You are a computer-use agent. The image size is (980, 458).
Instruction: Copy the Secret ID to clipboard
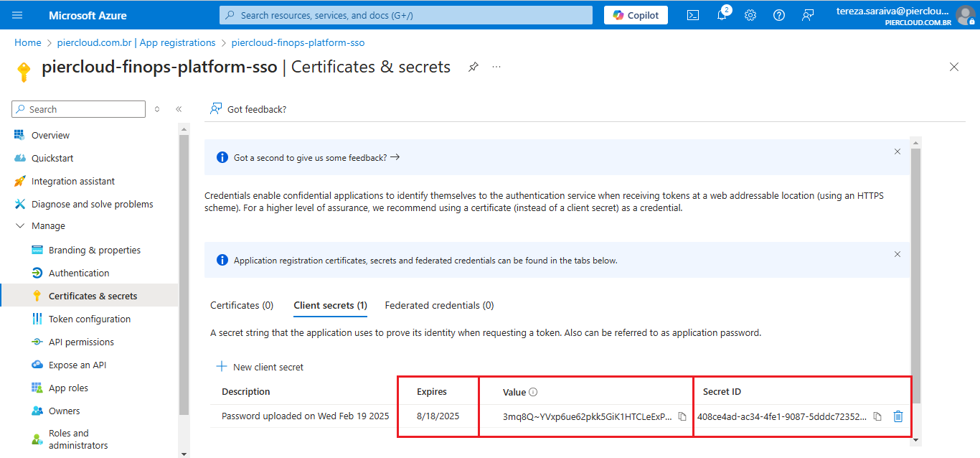coord(877,416)
